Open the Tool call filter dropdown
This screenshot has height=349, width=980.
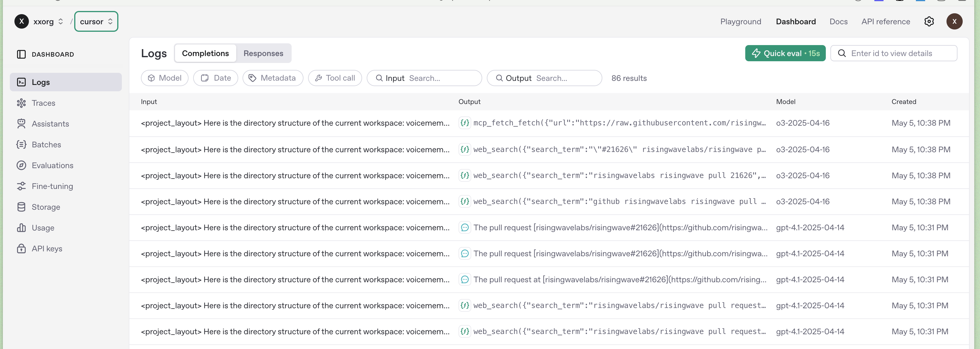tap(335, 78)
